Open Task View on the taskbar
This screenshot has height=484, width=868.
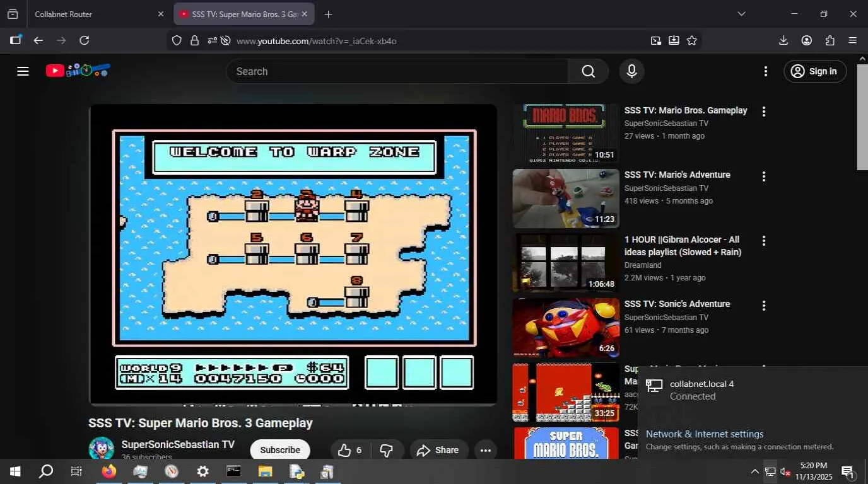click(x=76, y=471)
